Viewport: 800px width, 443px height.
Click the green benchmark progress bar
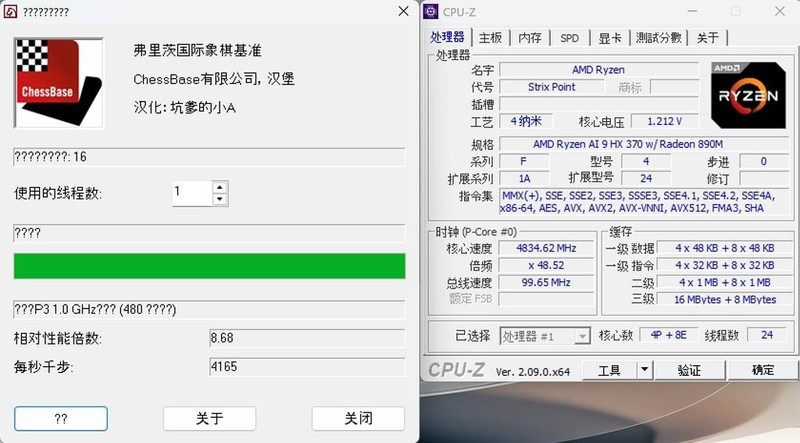(x=209, y=266)
